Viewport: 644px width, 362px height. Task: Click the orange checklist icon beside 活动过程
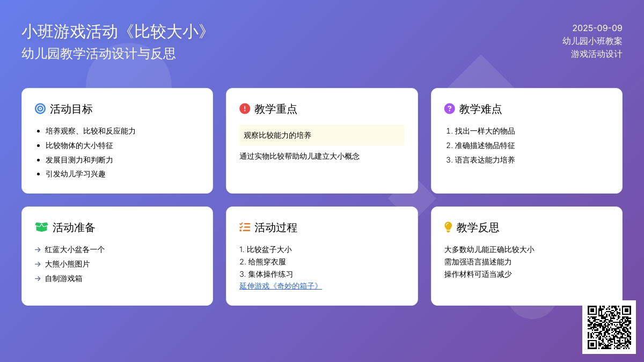point(245,227)
